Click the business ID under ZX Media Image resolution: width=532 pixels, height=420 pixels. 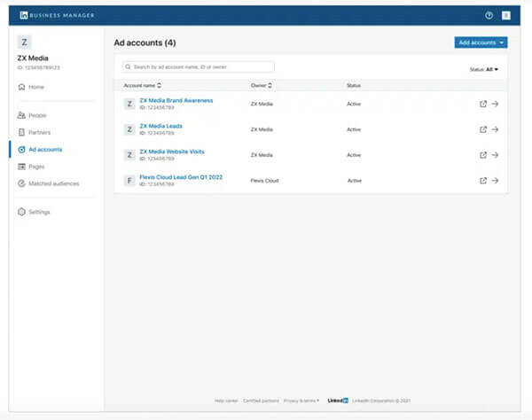(39, 67)
